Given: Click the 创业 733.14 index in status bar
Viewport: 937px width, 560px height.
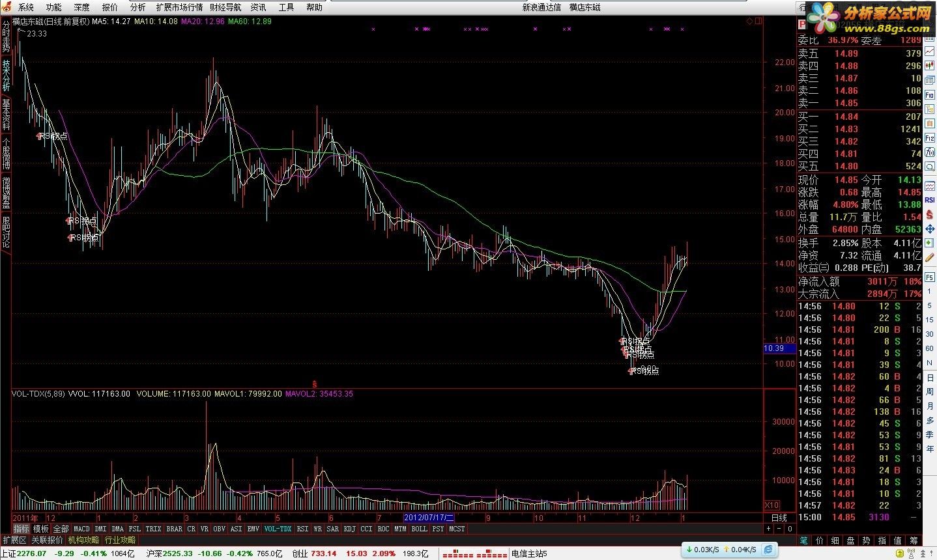Looking at the screenshot, I should tap(314, 553).
